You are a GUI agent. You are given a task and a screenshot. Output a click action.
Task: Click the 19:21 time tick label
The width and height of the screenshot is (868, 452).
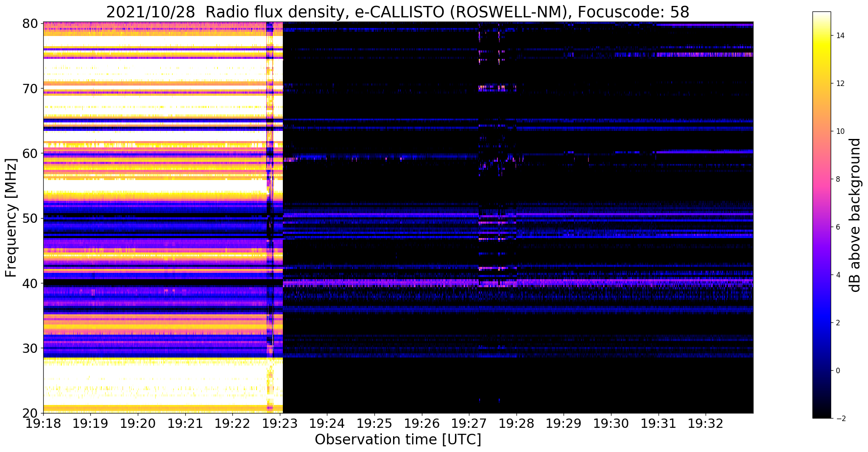tap(185, 423)
